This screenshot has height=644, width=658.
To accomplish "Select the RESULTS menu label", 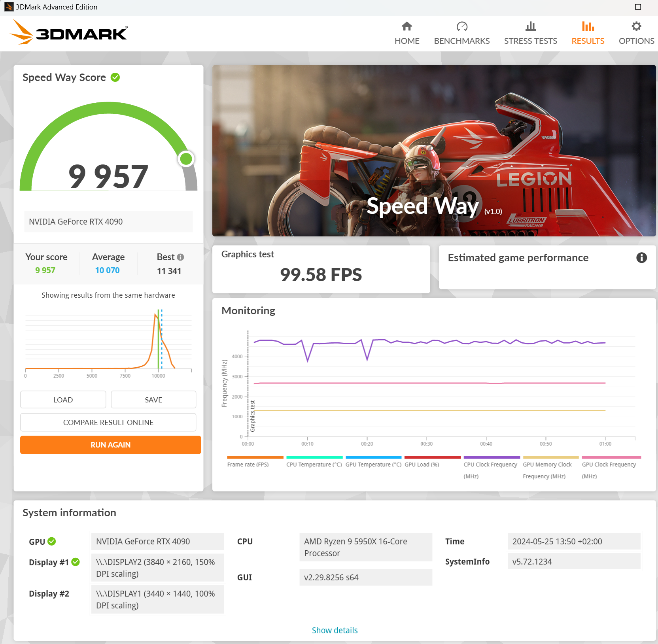I will pyautogui.click(x=588, y=41).
